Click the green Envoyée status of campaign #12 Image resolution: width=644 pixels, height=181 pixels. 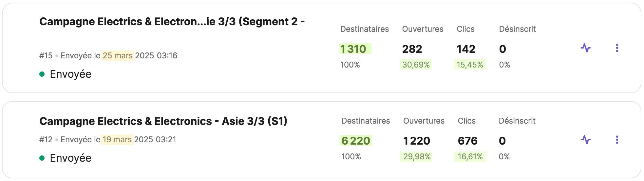coord(70,158)
